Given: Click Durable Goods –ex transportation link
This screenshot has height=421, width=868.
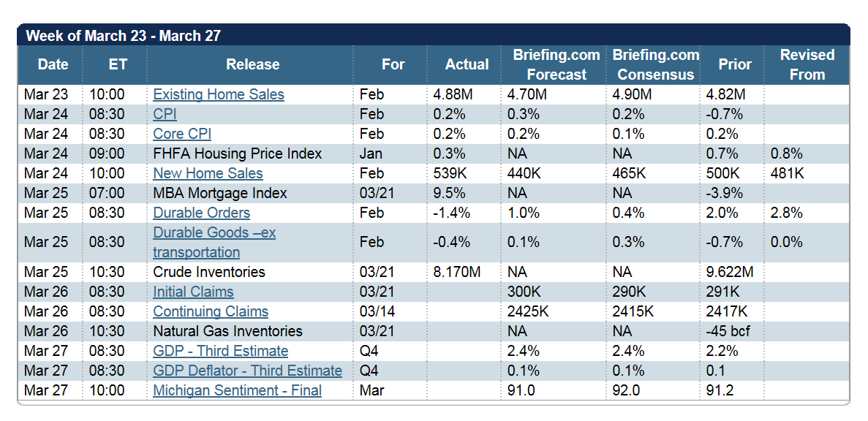Looking at the screenshot, I should coord(214,243).
